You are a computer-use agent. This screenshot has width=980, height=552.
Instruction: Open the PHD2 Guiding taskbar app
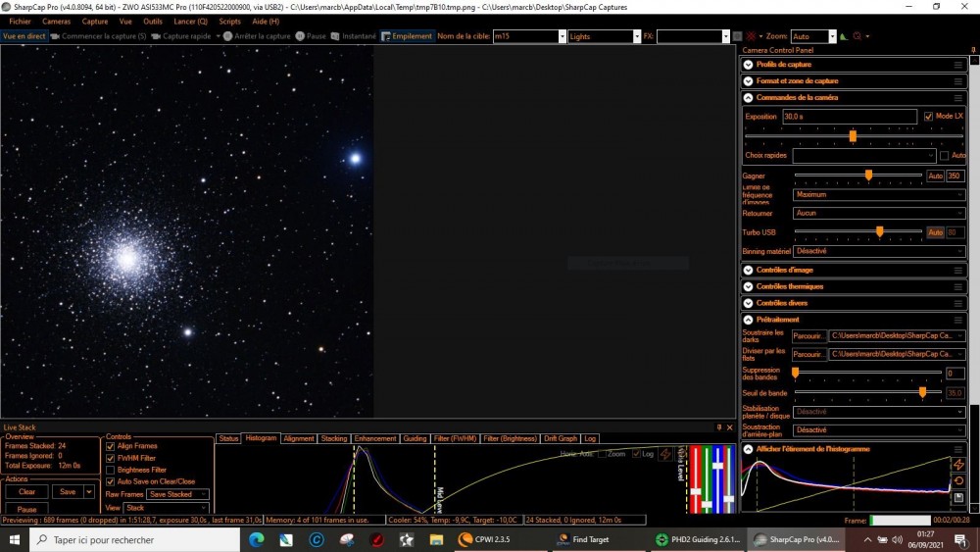tap(698, 539)
